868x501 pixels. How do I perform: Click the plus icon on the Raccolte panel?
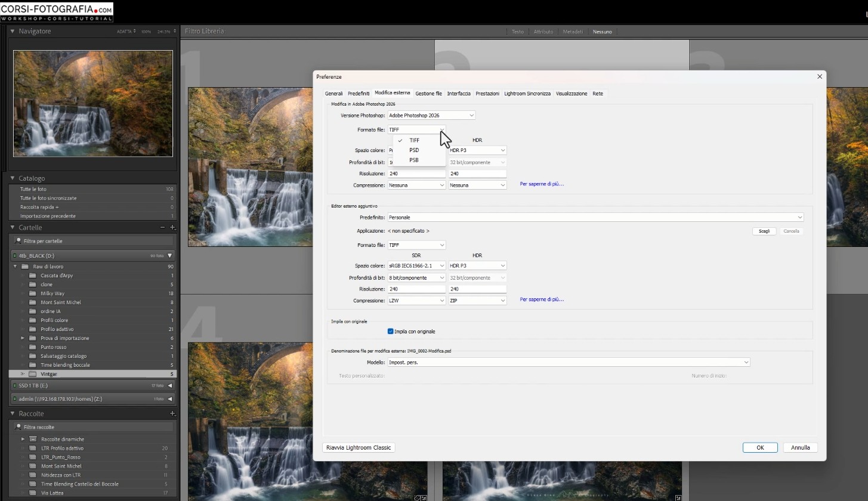[172, 413]
